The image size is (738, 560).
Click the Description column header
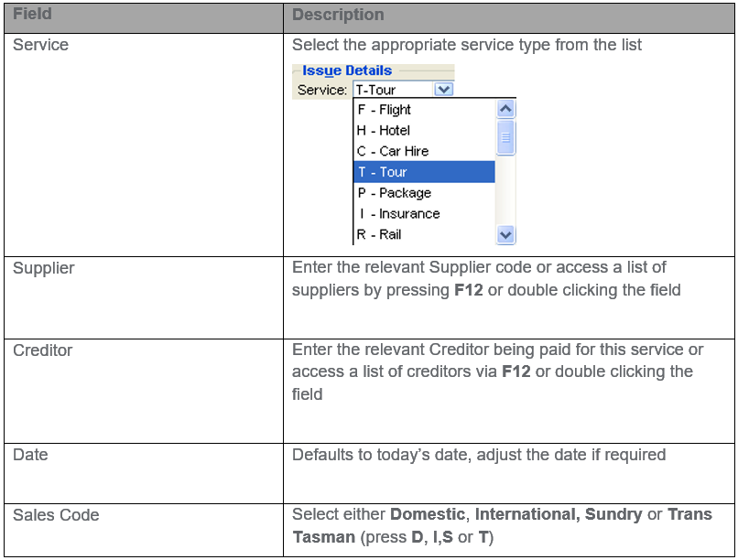(338, 15)
